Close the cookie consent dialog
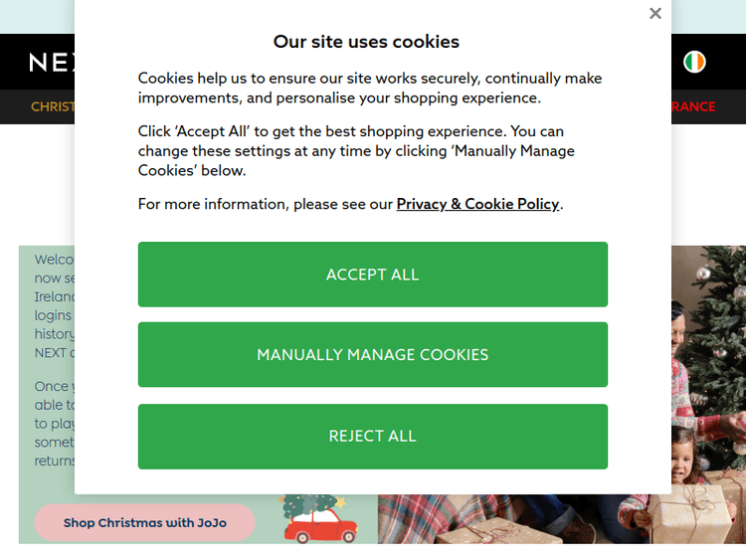 point(654,14)
